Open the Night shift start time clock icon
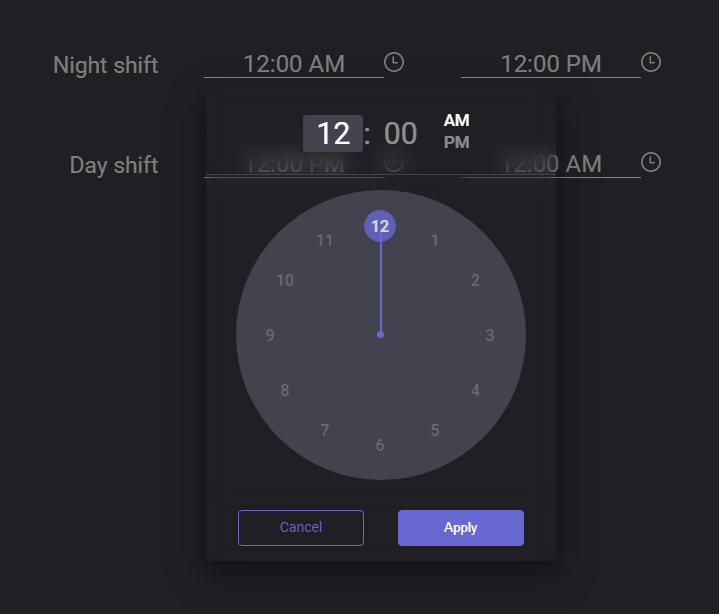Viewport: 719px width, 614px height. 394,62
